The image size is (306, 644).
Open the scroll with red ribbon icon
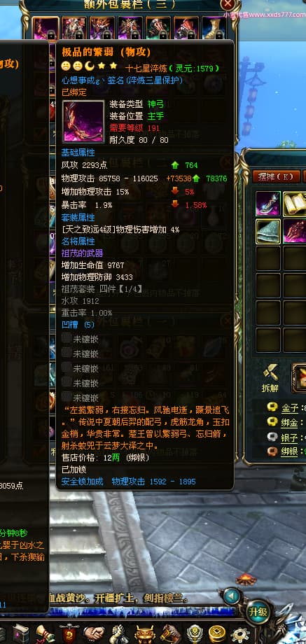click(x=45, y=634)
